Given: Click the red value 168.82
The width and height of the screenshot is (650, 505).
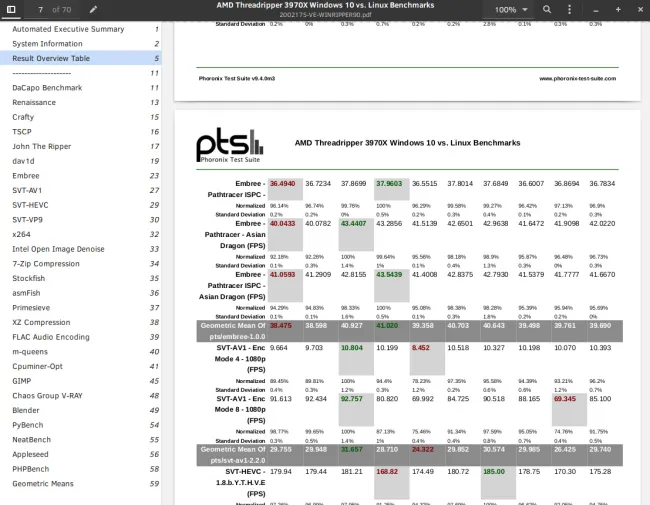Looking at the screenshot, I should click(x=387, y=472).
